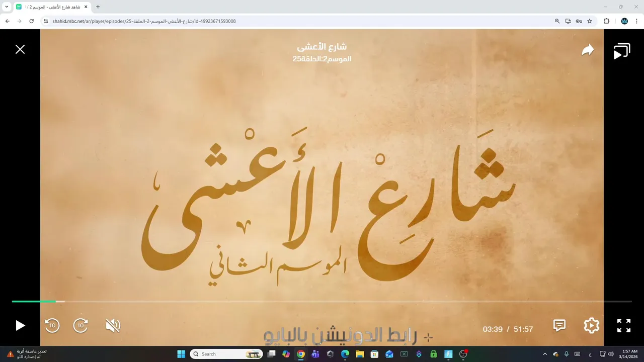
Task: Open cyan F app on taskbar
Action: pos(448,354)
